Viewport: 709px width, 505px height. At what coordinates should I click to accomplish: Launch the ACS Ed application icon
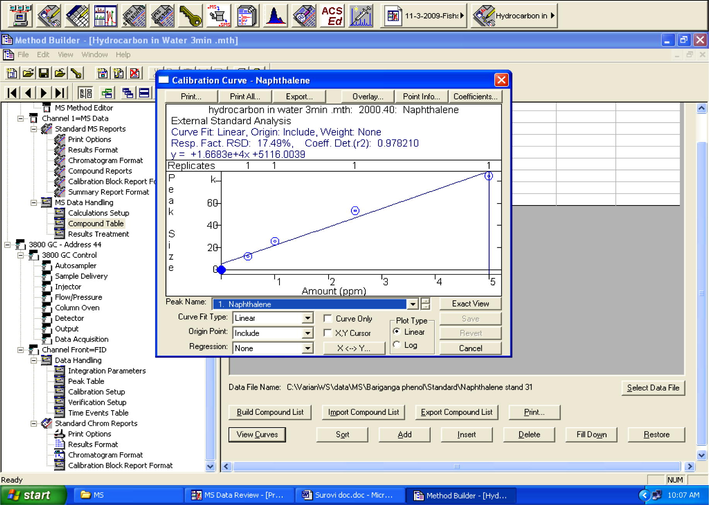coord(332,15)
